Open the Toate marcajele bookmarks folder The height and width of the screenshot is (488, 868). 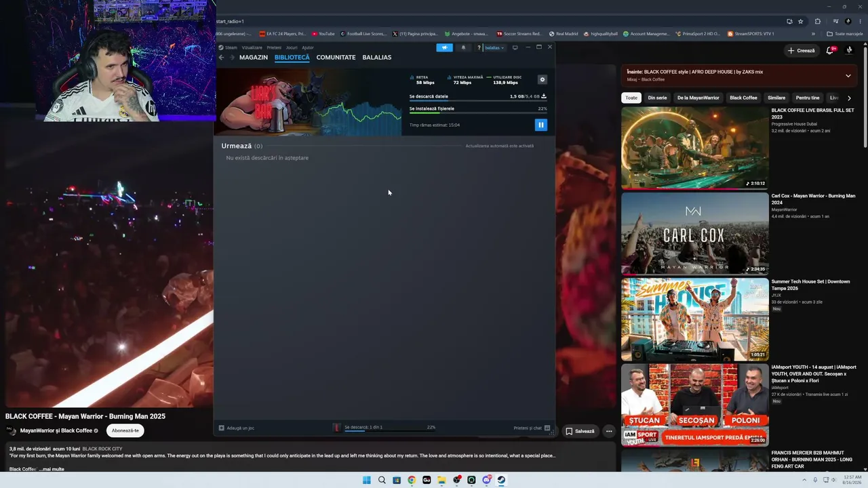coord(845,34)
